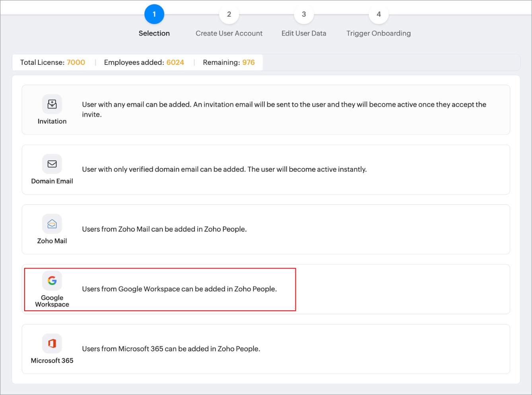The width and height of the screenshot is (532, 395).
Task: Click the Invitation inbox icon
Action: (x=52, y=104)
